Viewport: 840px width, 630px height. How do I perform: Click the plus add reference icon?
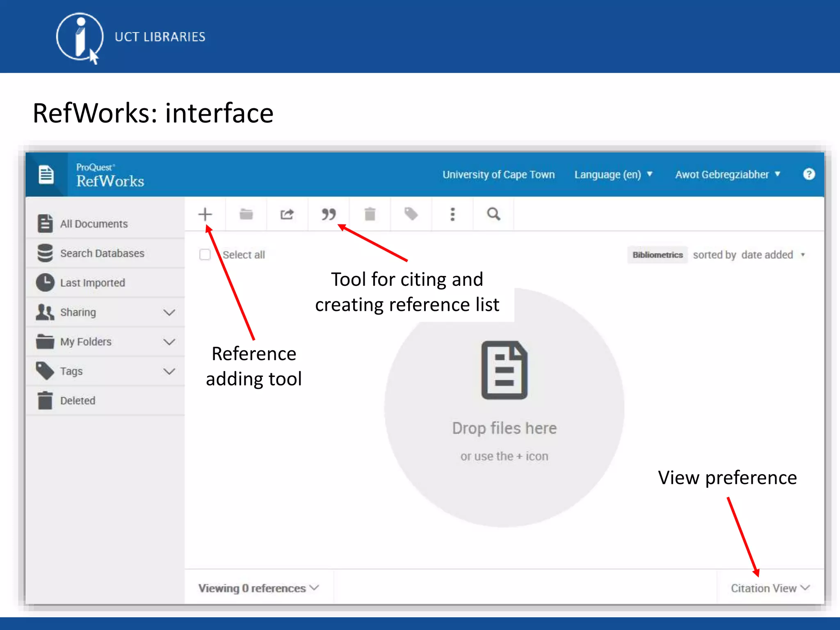click(x=205, y=214)
